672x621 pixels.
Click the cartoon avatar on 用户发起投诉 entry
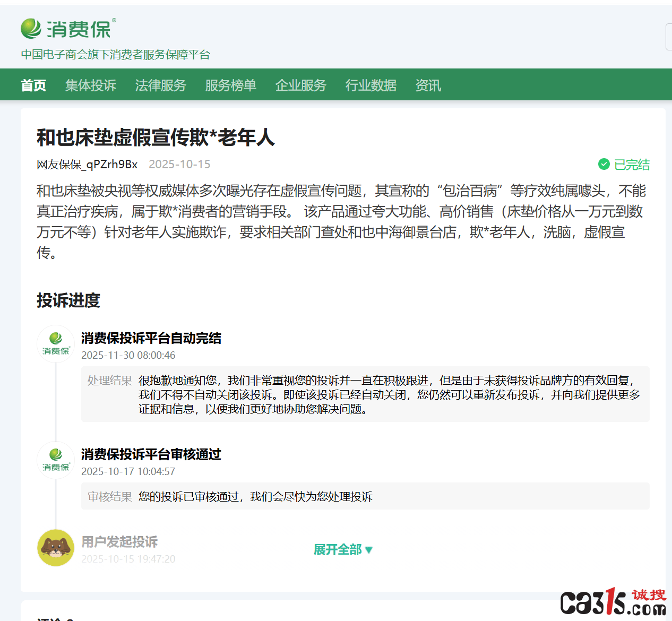pyautogui.click(x=55, y=547)
